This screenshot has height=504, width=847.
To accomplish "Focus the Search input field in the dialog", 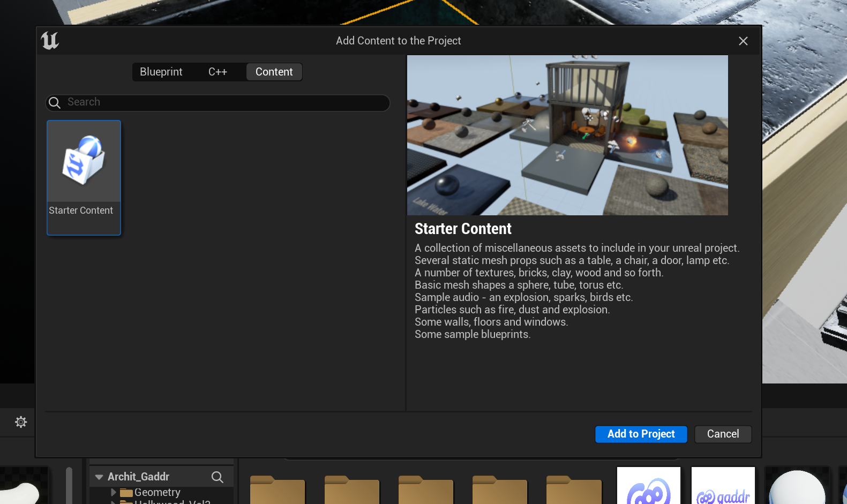I will coord(218,102).
